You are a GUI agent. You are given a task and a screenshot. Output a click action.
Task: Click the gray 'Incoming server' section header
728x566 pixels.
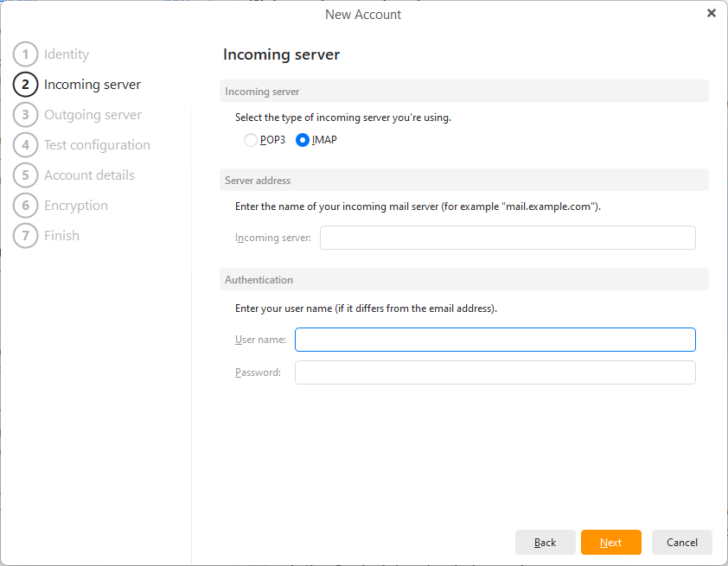(x=463, y=91)
